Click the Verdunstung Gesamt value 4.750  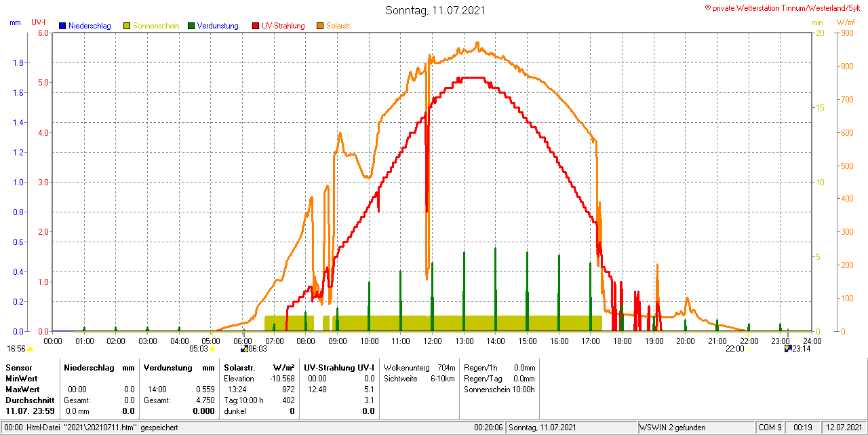pos(205,400)
